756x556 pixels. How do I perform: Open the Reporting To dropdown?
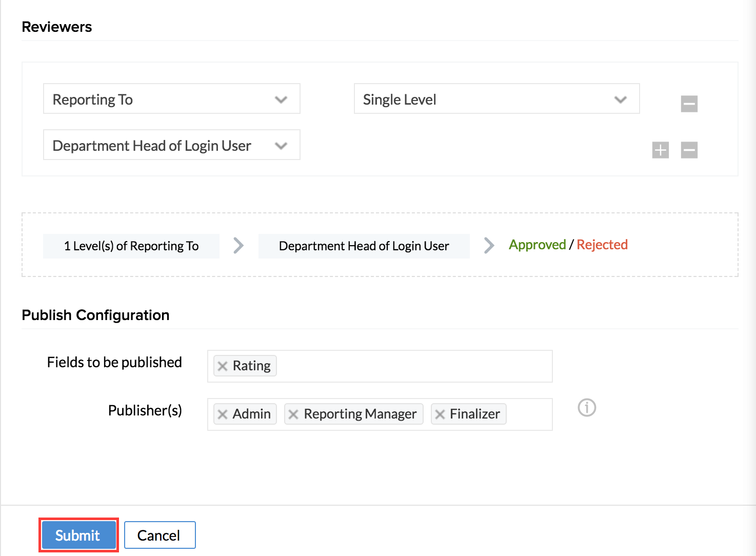171,99
